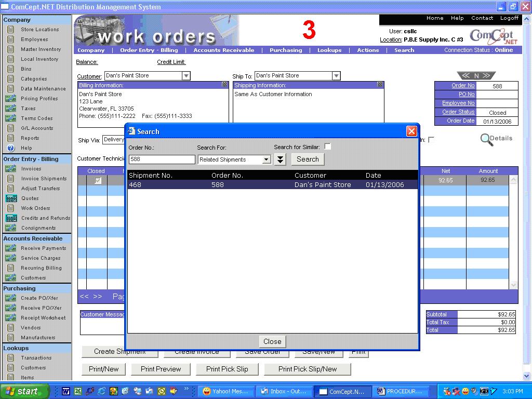Image resolution: width=532 pixels, height=399 pixels.
Task: Toggle the Closed checkbox in order row
Action: [98, 180]
